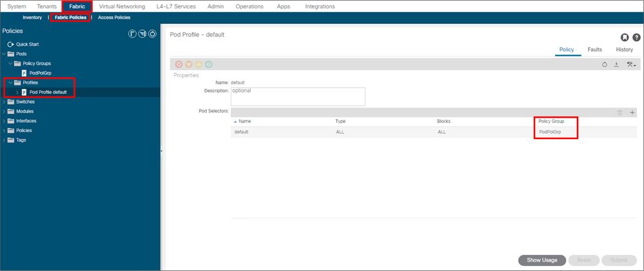The image size is (644, 271).
Task: Click the Pod Profile default document icon
Action: pyautogui.click(x=24, y=92)
